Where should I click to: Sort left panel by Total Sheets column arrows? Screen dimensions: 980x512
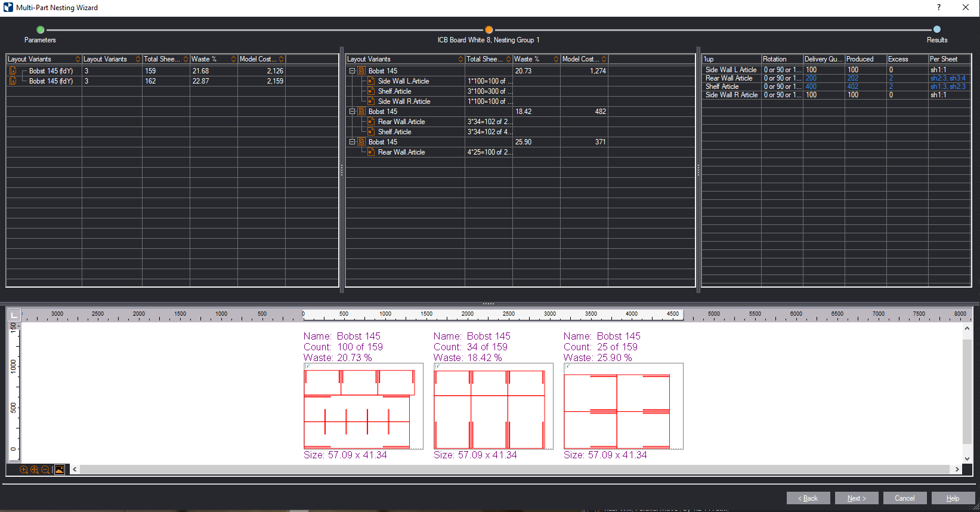coord(186,59)
